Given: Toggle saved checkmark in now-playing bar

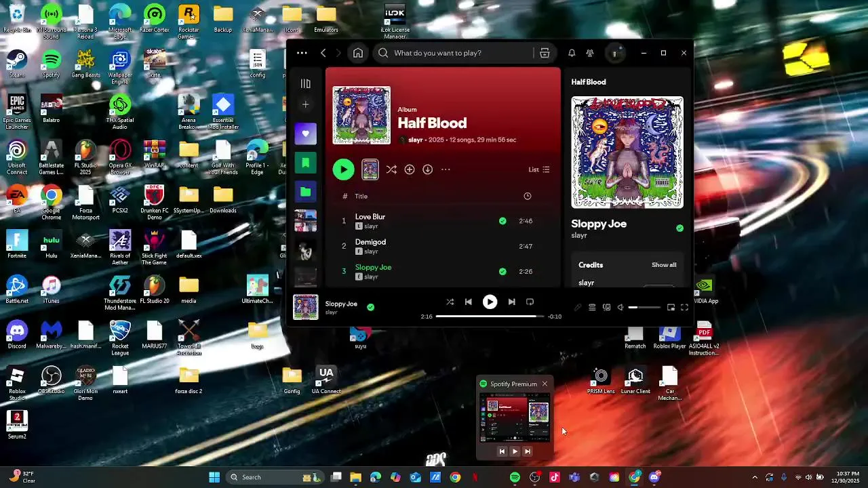Looking at the screenshot, I should click(x=370, y=307).
